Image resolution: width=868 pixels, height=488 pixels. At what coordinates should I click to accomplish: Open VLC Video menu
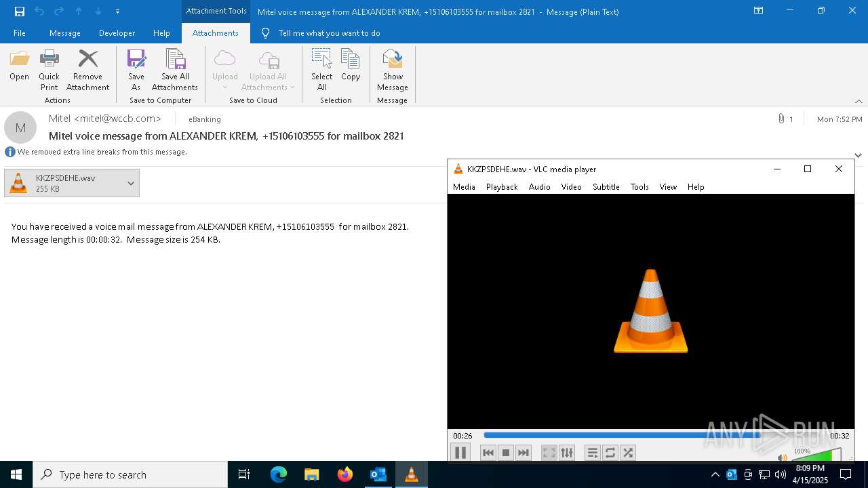click(572, 187)
